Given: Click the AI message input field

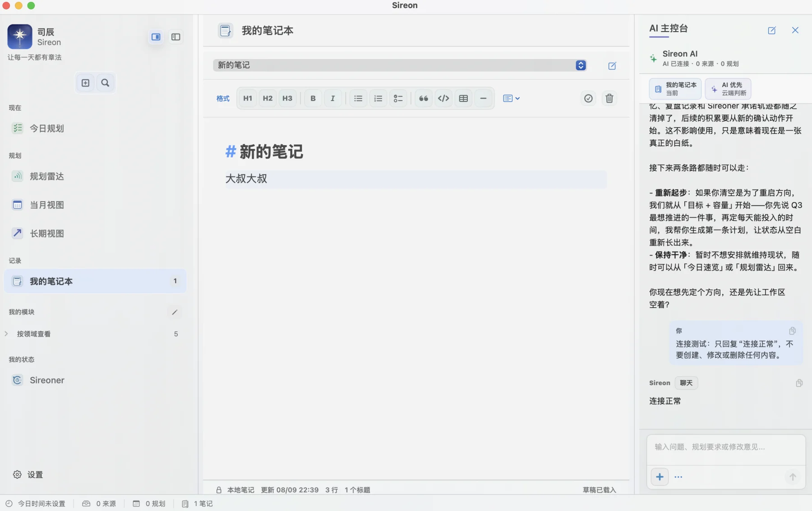Looking at the screenshot, I should (x=726, y=447).
